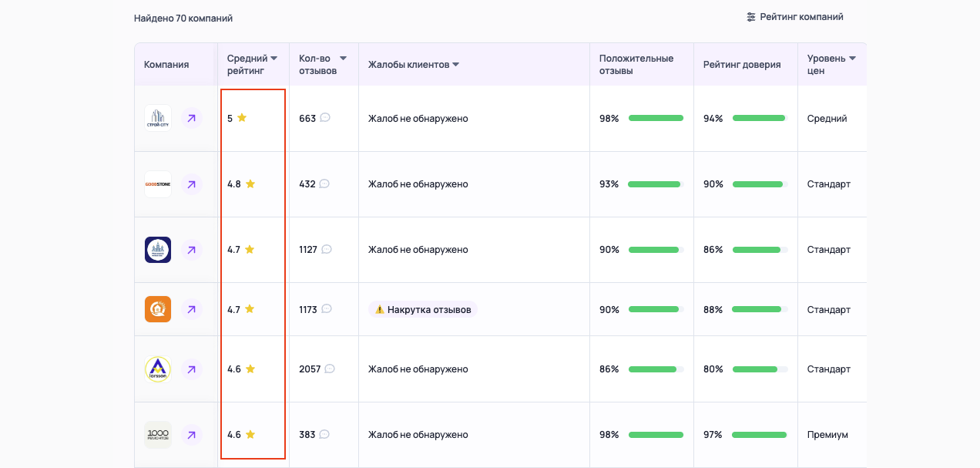980x468 pixels.
Task: Open the Жалобы клиентов sort dropdown
Action: (x=456, y=64)
